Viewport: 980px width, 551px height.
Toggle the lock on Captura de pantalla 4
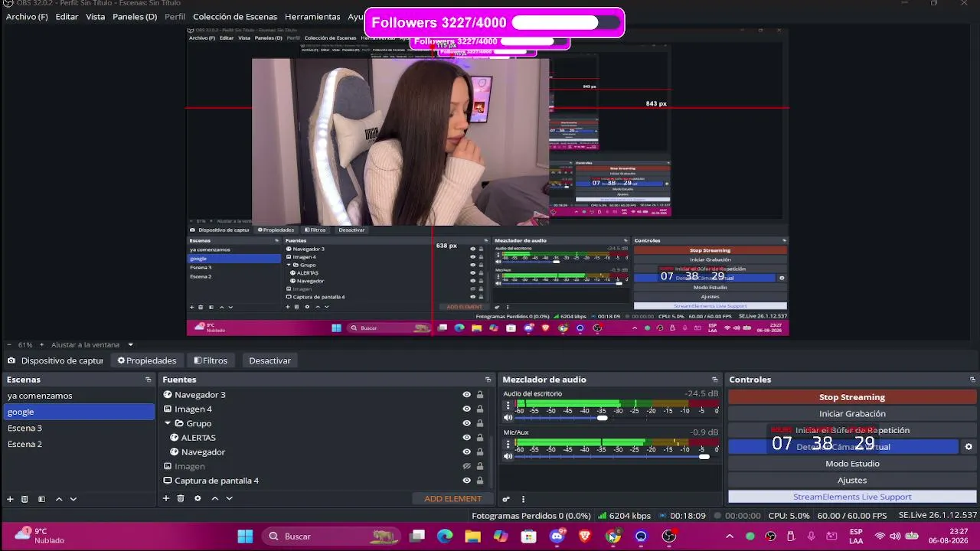[x=480, y=481]
